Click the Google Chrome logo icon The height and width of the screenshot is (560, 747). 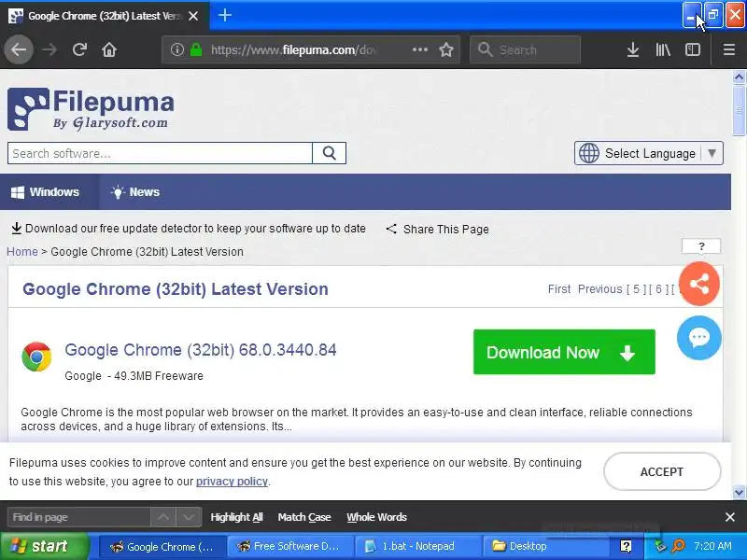click(x=36, y=357)
